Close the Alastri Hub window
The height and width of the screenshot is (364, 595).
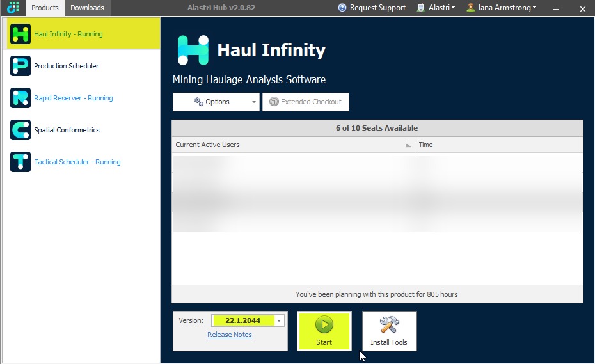coord(583,8)
